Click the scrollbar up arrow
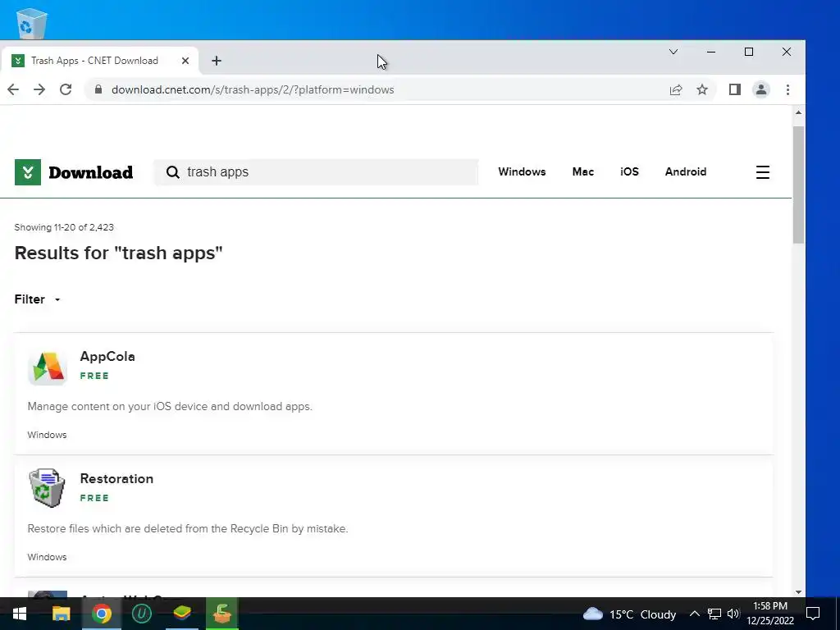840x630 pixels. click(798, 112)
